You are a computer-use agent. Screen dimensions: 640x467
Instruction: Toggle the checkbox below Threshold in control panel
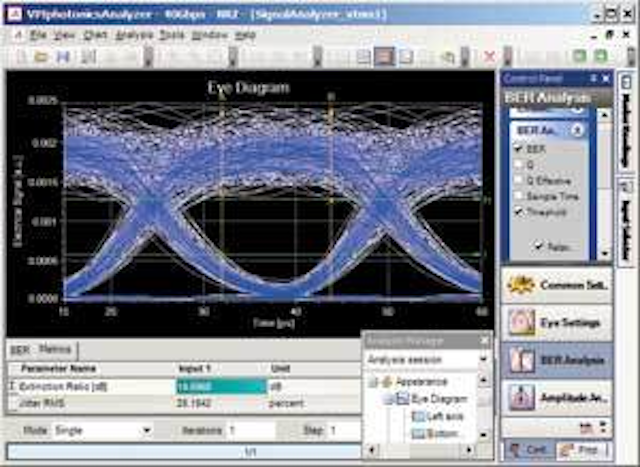pyautogui.click(x=539, y=246)
